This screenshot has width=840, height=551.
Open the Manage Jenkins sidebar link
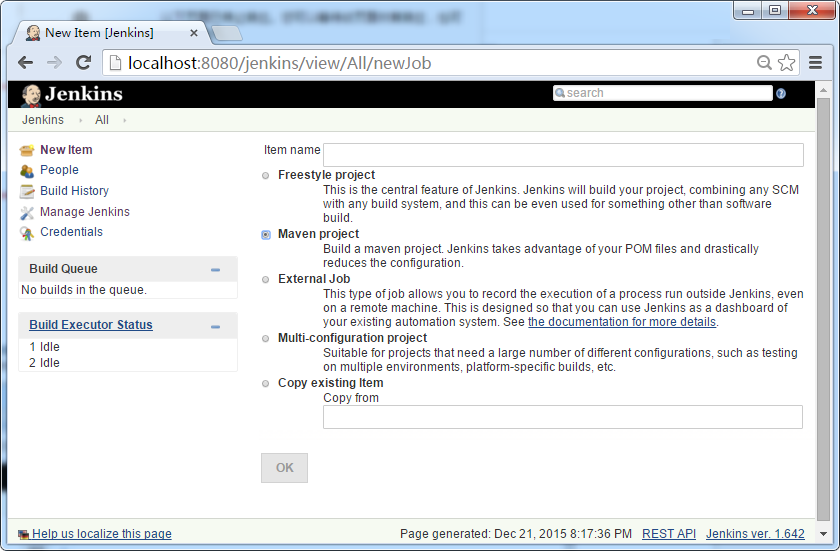[x=85, y=212]
